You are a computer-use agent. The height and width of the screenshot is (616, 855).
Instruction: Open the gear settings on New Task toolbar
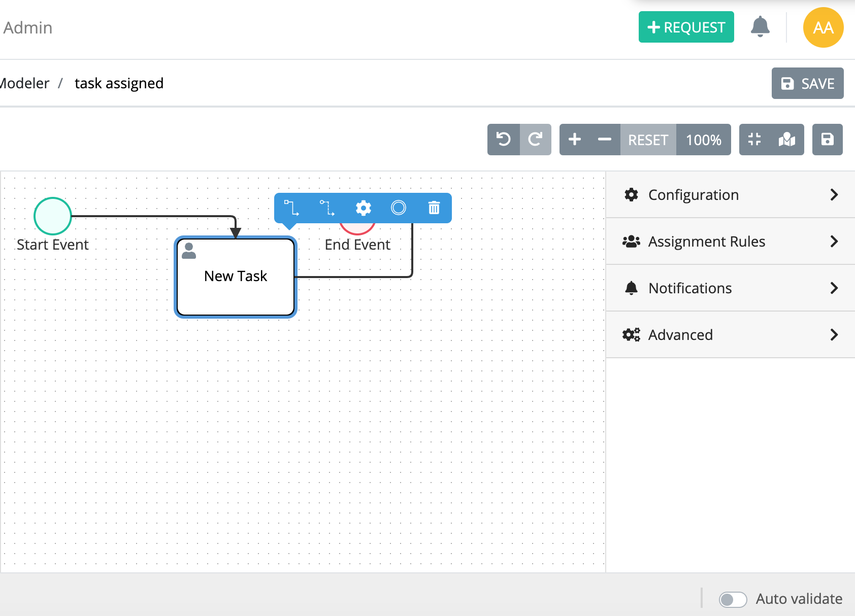coord(363,208)
